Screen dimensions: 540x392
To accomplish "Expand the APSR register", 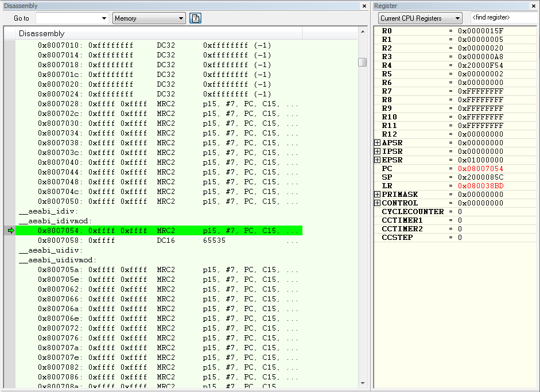I will point(378,142).
